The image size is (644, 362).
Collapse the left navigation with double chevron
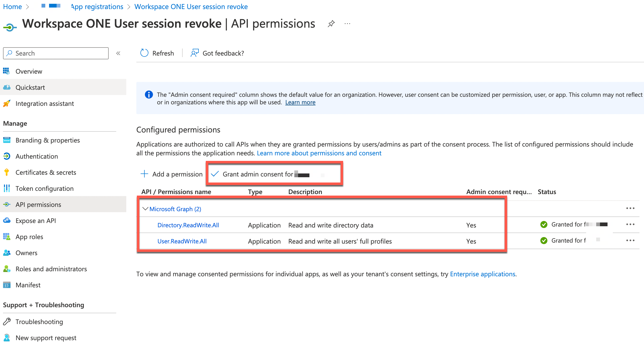coord(118,53)
